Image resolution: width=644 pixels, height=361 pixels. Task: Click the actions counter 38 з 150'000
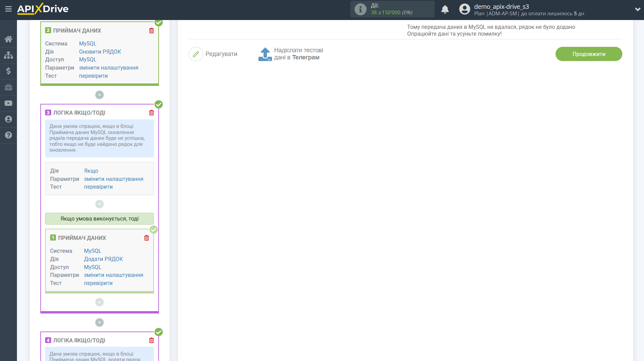click(391, 13)
